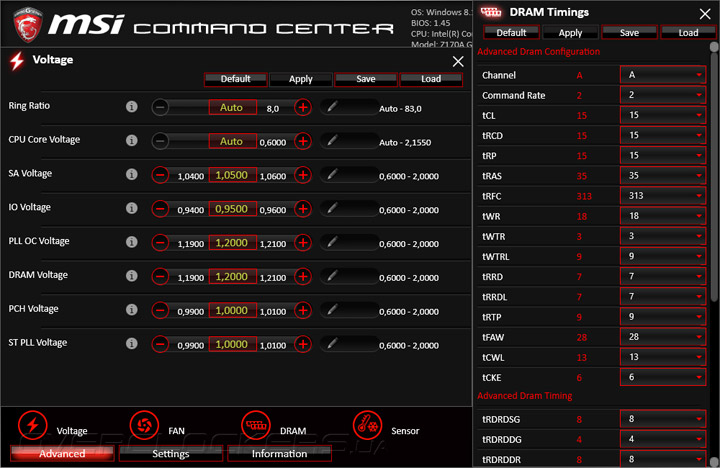Increase Ring Ratio with plus button

point(303,107)
